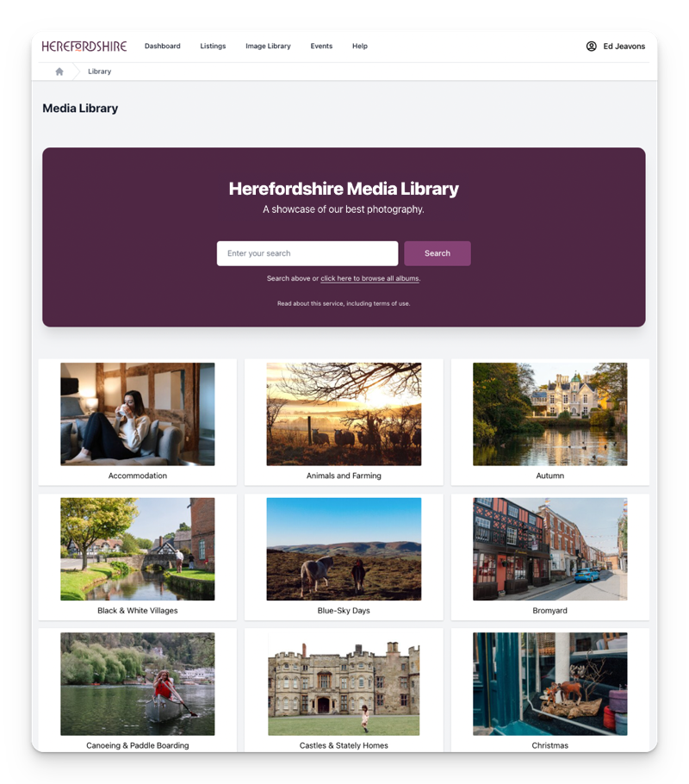Viewport: 689px width, 784px height.
Task: Open the Dashboard menu item
Action: click(162, 47)
